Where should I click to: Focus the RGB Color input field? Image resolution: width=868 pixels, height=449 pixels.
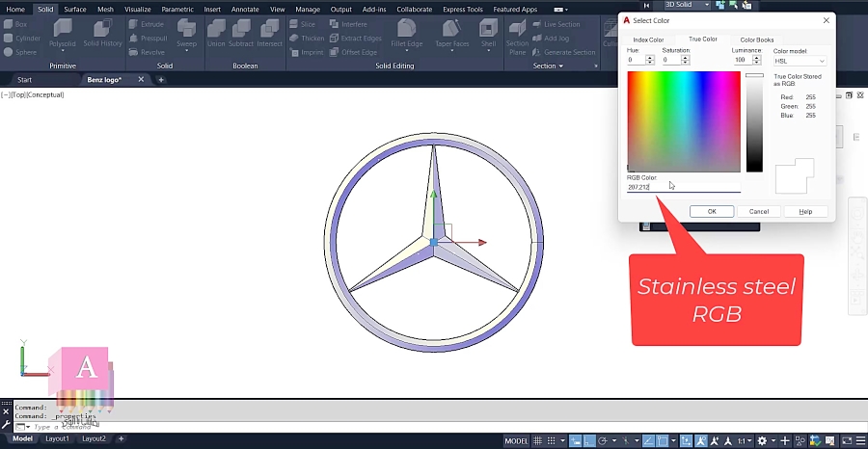point(684,187)
